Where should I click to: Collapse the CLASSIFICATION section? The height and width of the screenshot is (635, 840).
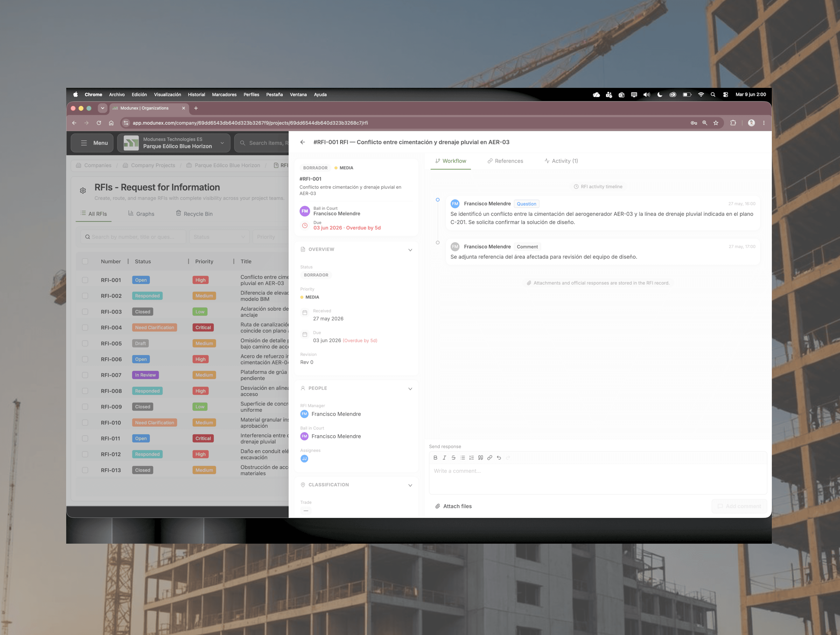(410, 485)
